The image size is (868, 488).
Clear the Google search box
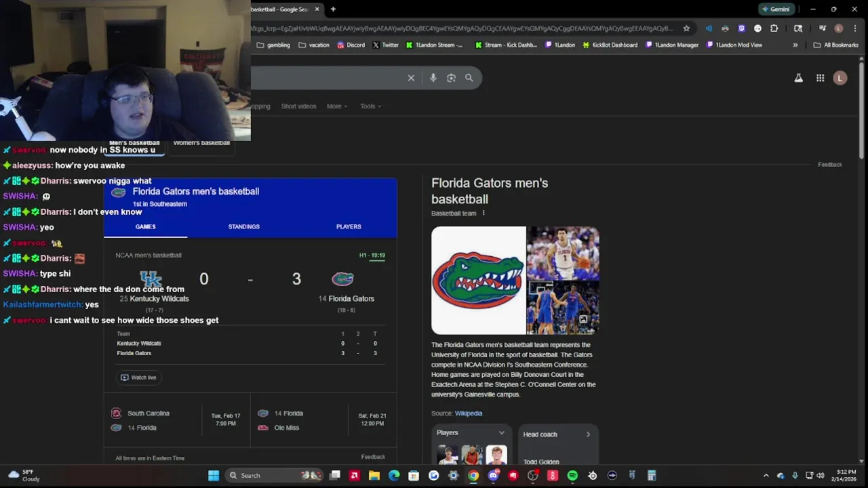[x=411, y=78]
